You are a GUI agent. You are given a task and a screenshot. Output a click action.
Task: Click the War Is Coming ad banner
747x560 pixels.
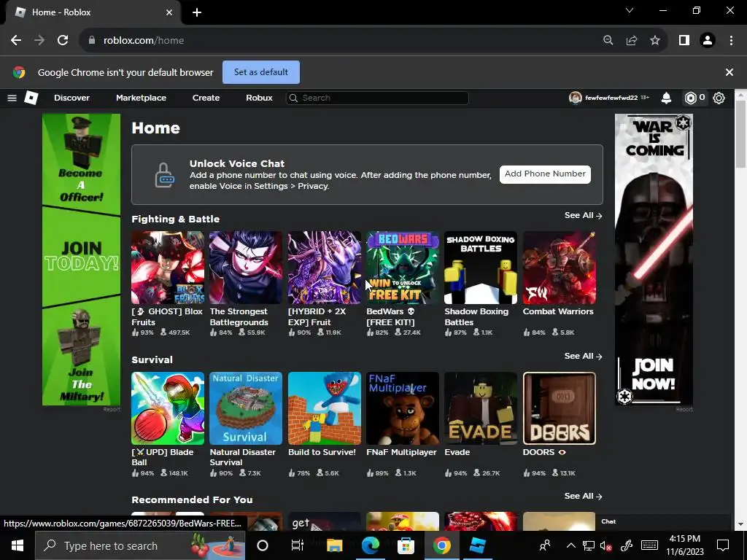654,260
